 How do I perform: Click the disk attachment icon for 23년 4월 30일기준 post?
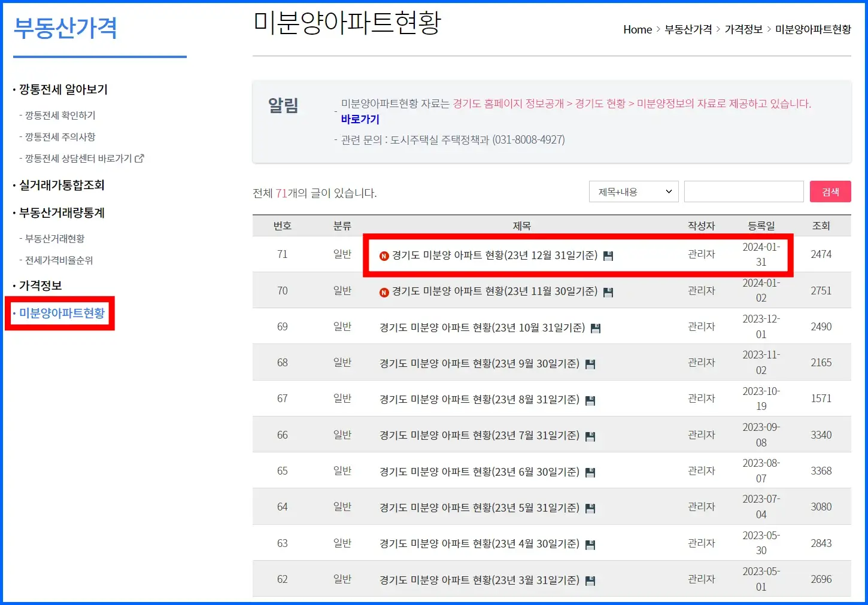point(590,545)
